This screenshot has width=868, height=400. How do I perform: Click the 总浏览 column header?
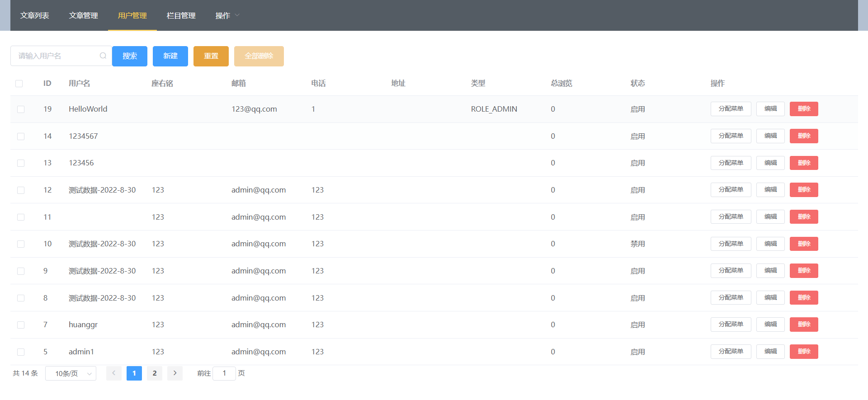pyautogui.click(x=561, y=84)
